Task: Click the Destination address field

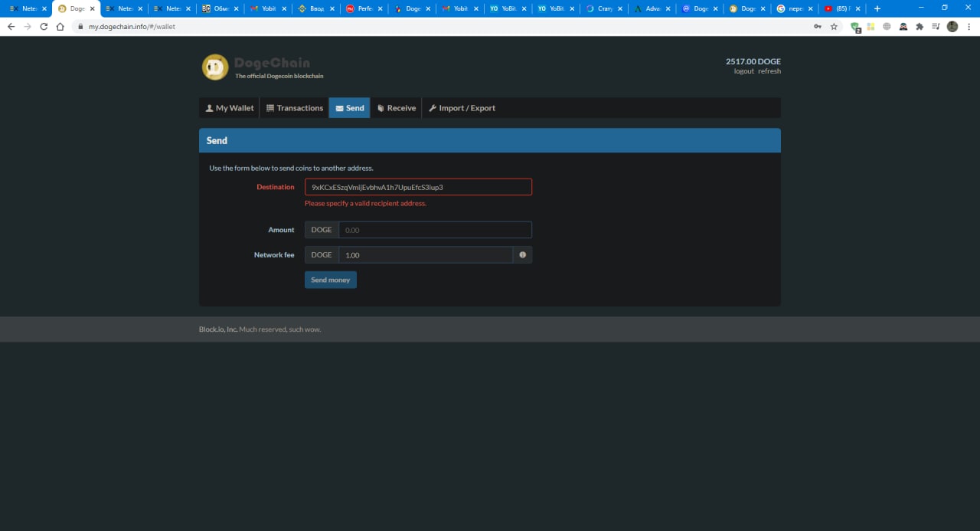Action: tap(418, 187)
